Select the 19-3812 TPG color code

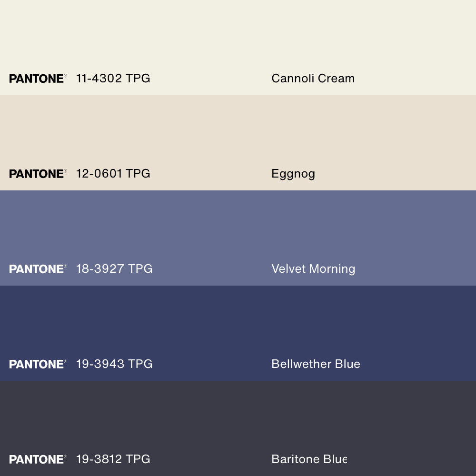click(113, 459)
